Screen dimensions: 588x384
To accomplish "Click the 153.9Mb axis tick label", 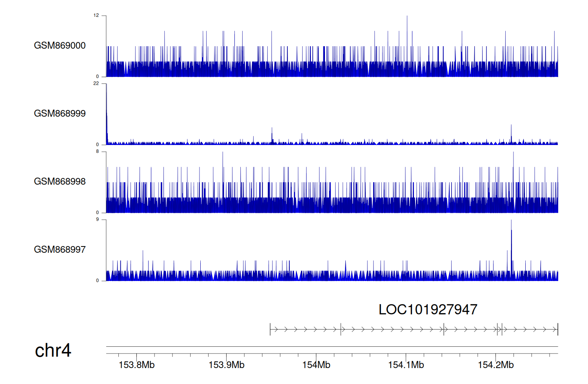I will pyautogui.click(x=226, y=365).
